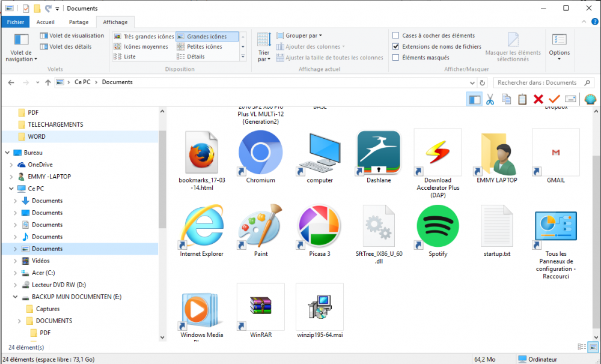Switch to details view status bar icon
The width and height of the screenshot is (601, 364).
pyautogui.click(x=582, y=347)
